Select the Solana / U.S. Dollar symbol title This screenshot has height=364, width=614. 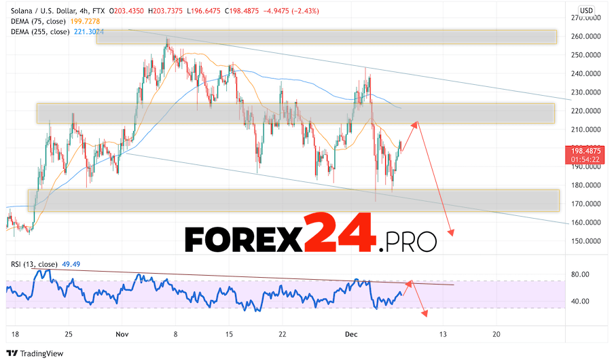[x=49, y=12]
